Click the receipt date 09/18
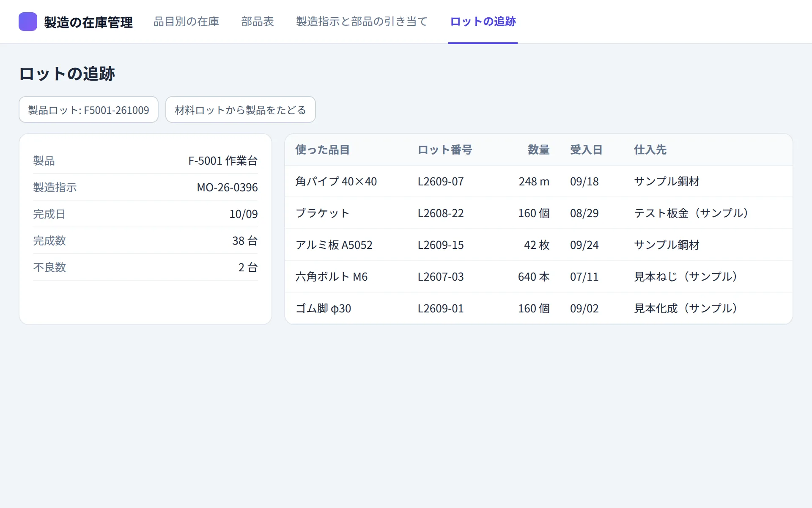 pos(584,181)
